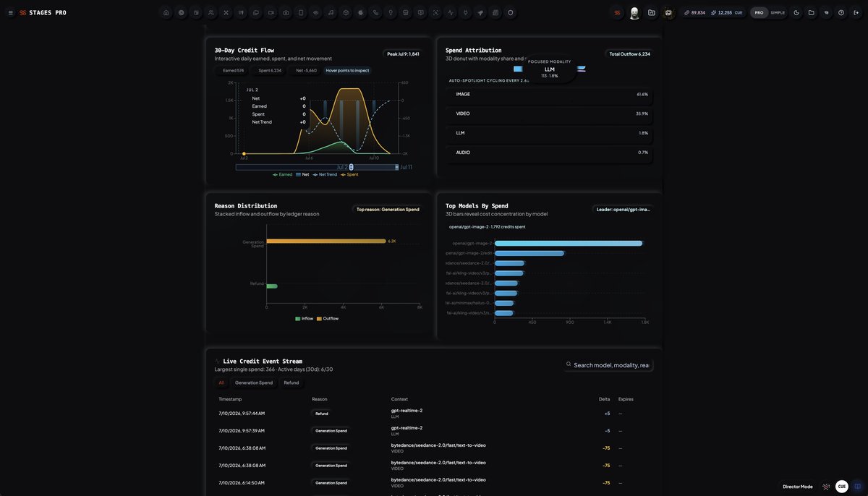
Task: Open help via the question mark icon
Action: coord(841,12)
